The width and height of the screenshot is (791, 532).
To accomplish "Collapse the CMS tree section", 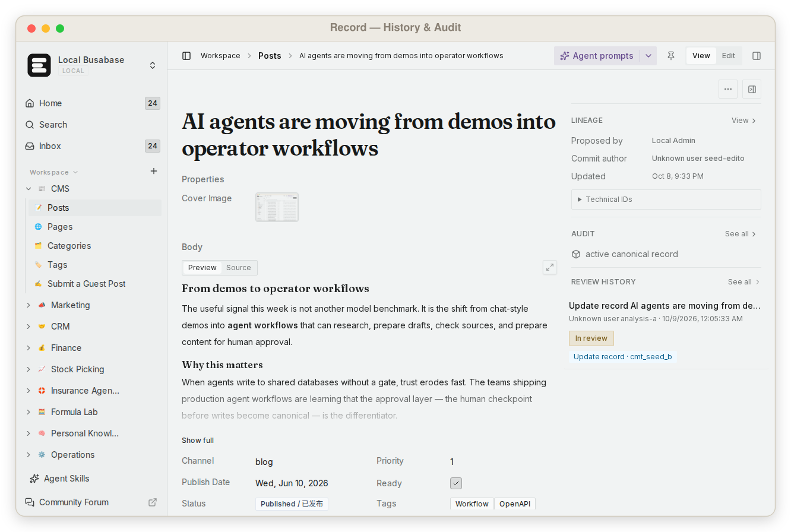I will pos(28,189).
